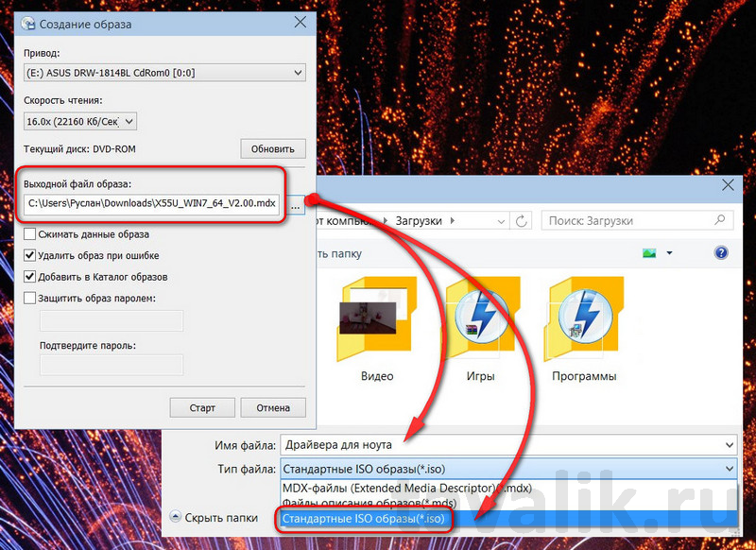Click the search magnifier icon

tap(720, 220)
